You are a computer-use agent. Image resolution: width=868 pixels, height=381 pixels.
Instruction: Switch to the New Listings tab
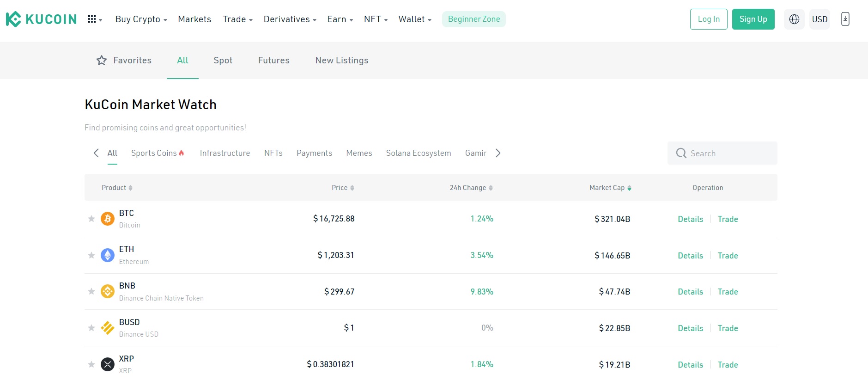pos(342,60)
